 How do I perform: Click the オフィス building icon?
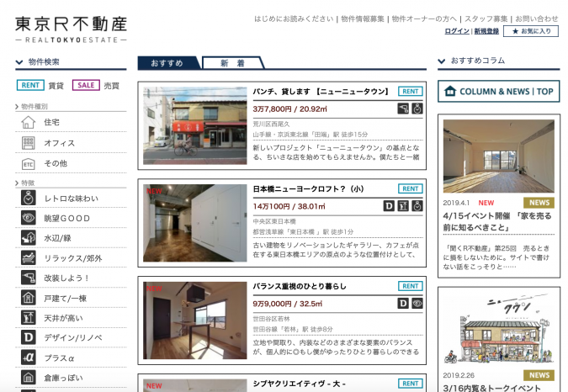point(29,143)
